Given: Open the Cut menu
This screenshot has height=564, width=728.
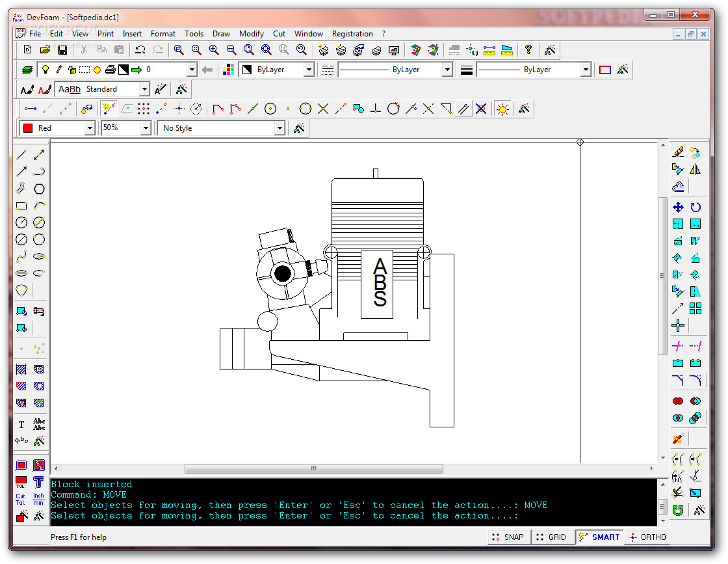Looking at the screenshot, I should point(279,34).
